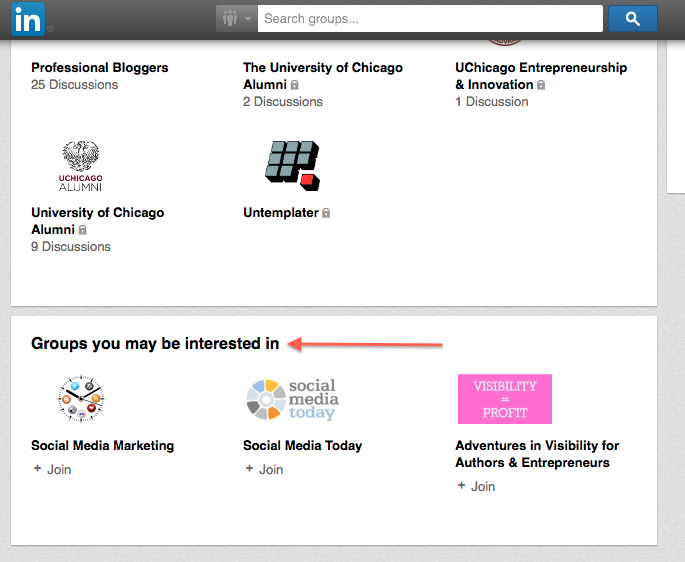Screen dimensions: 685x562
Task: Join the Social Media Marketing group
Action: 52,469
